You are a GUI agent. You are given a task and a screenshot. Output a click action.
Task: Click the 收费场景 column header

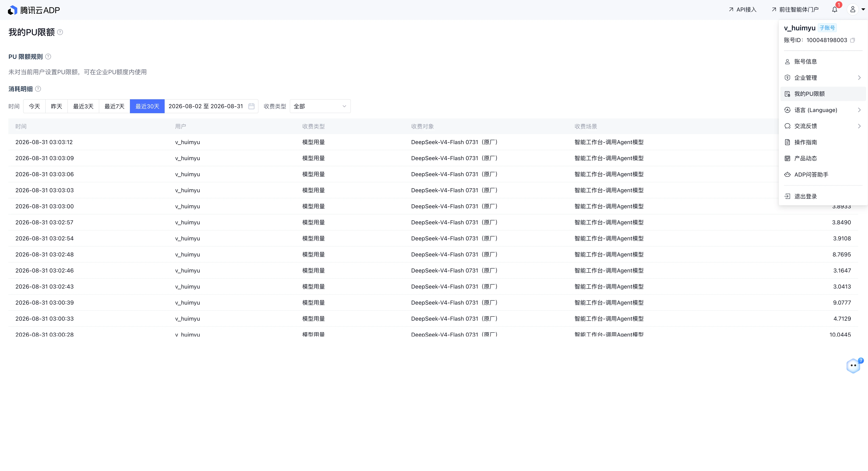586,126
